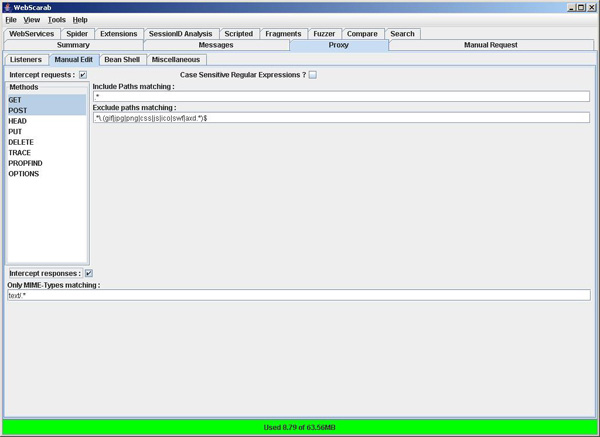The height and width of the screenshot is (437, 600).
Task: Open the Scripted tab
Action: pyautogui.click(x=239, y=34)
